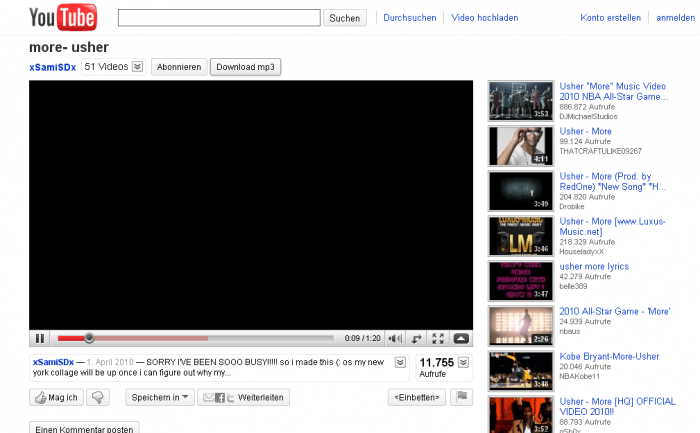
Task: Open the Speichern in dropdown
Action: (160, 397)
